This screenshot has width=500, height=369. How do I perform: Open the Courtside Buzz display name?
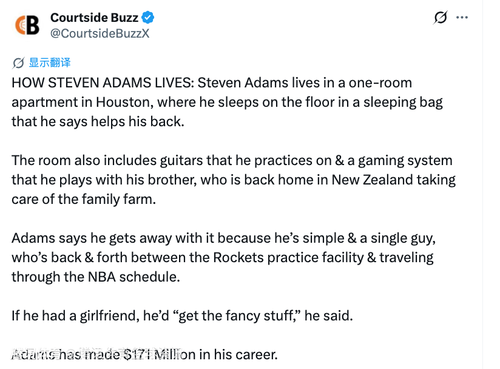coord(94,17)
